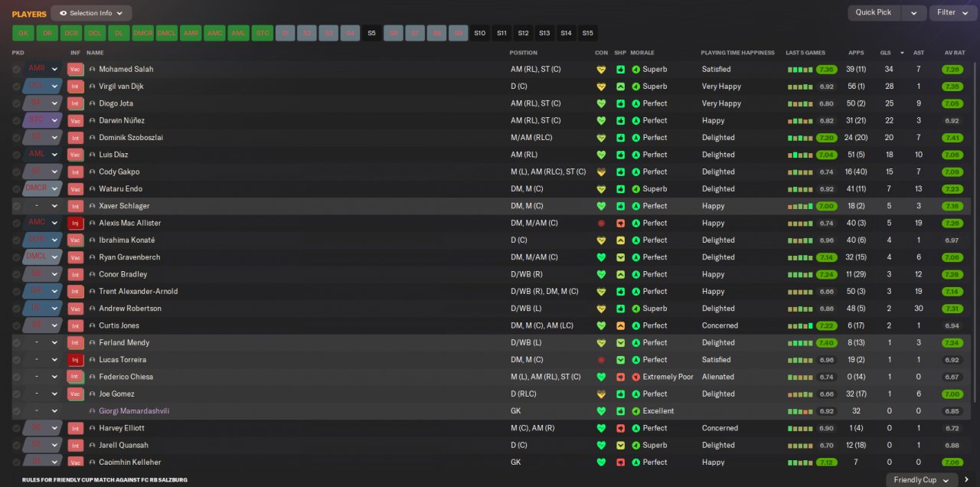This screenshot has height=487, width=980.
Task: Click Conor Bradley's last 5 games form bar
Action: pos(800,274)
